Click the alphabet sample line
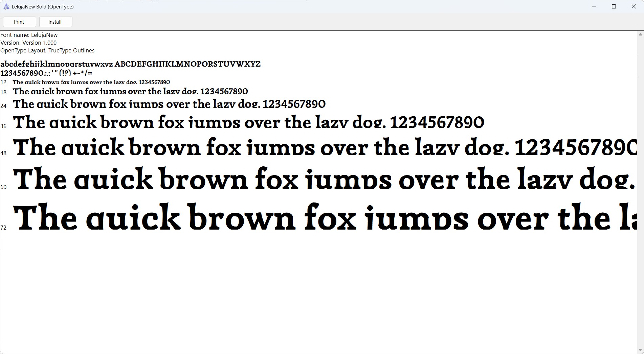Image resolution: width=644 pixels, height=354 pixels. 130,64
